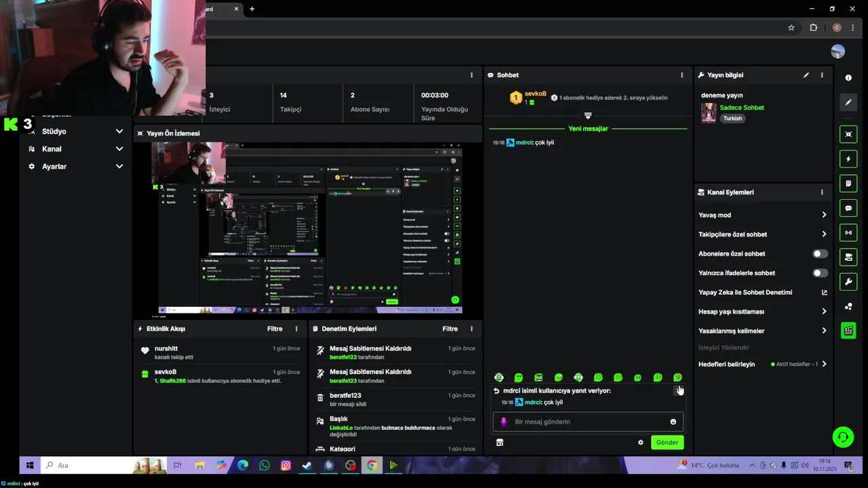Open Filtre in Etkinlik Akışı panel
The height and width of the screenshot is (488, 868).
click(x=275, y=329)
